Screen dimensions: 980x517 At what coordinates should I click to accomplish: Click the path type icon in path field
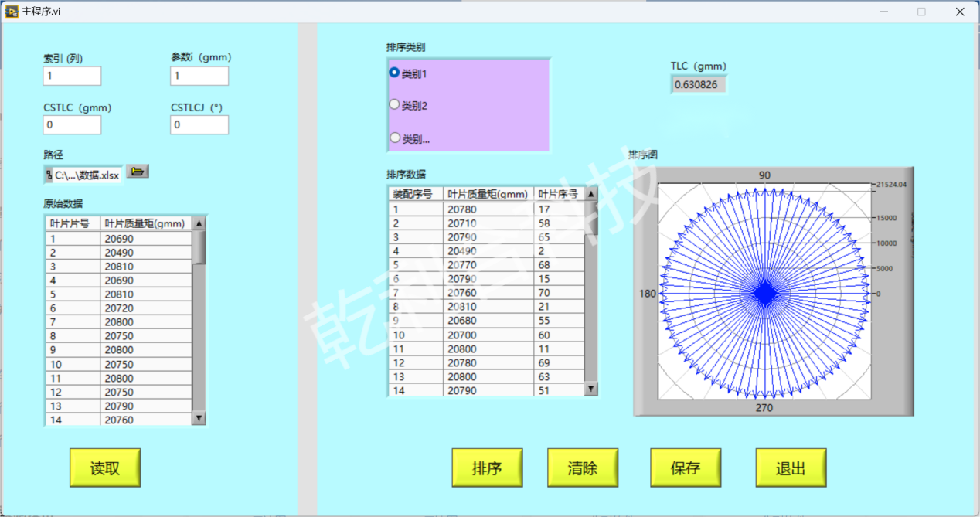pyautogui.click(x=49, y=175)
